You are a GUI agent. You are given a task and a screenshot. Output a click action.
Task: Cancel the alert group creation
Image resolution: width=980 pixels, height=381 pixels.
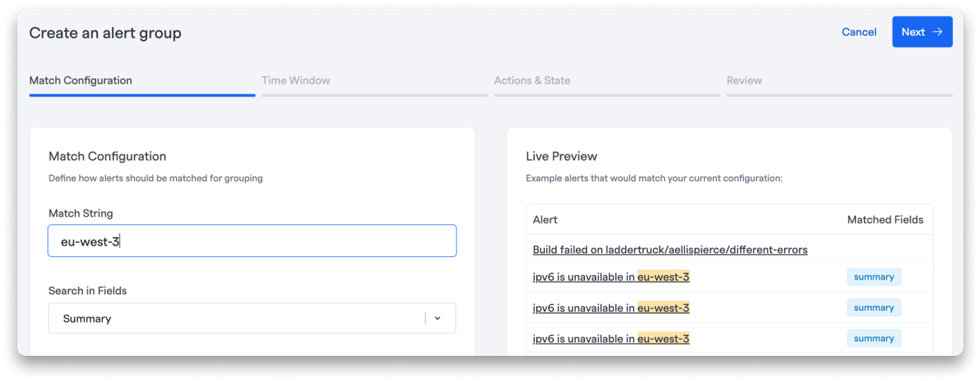[859, 32]
